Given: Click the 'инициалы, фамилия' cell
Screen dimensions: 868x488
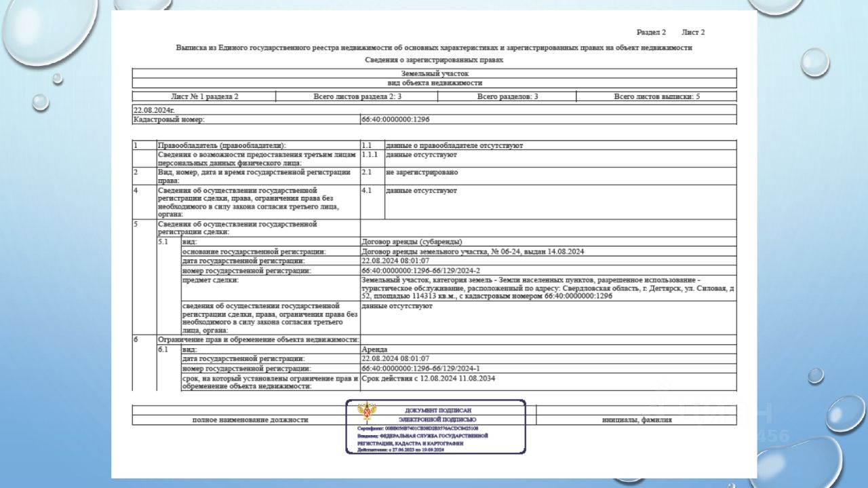Looking at the screenshot, I should (637, 419).
